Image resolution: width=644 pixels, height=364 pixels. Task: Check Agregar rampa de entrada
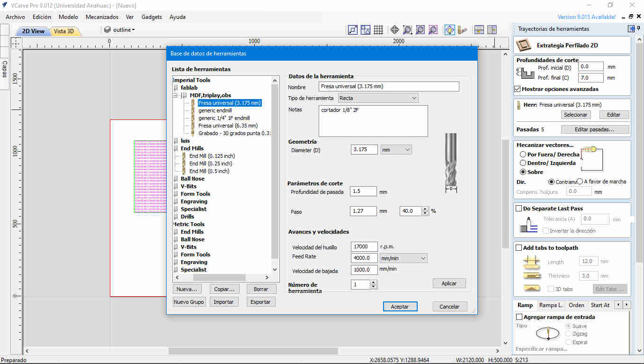pos(519,317)
